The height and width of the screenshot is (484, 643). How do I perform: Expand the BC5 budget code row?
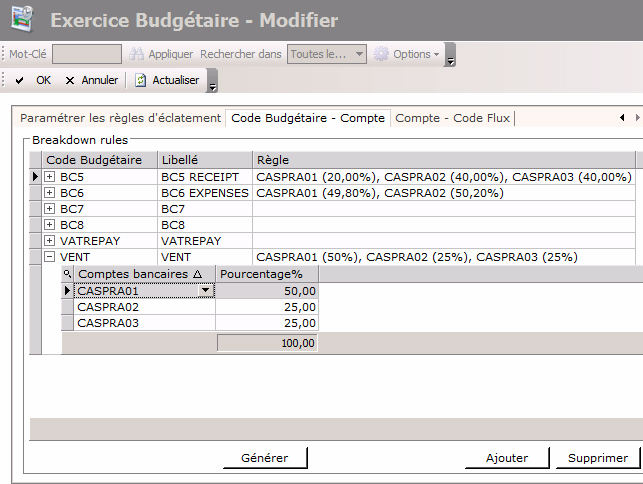(50, 177)
